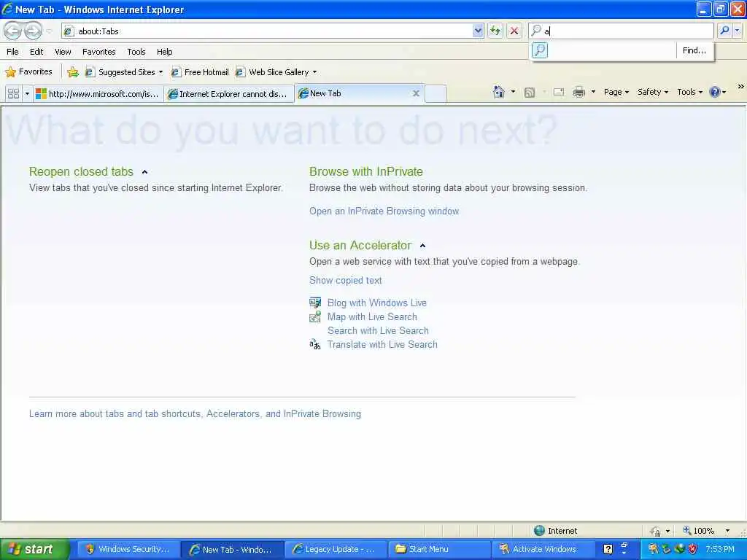Click Open an InPrivate Browsing window
The image size is (747, 560).
[x=384, y=211]
